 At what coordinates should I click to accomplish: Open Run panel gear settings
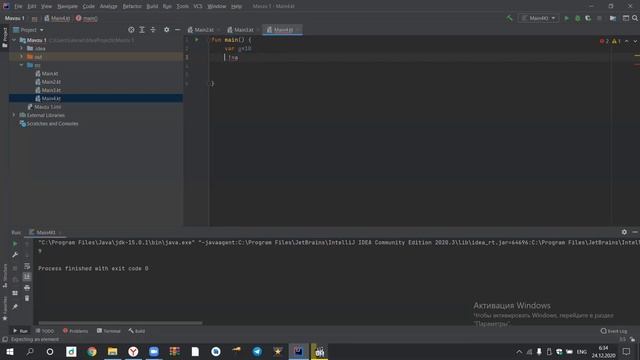point(624,232)
